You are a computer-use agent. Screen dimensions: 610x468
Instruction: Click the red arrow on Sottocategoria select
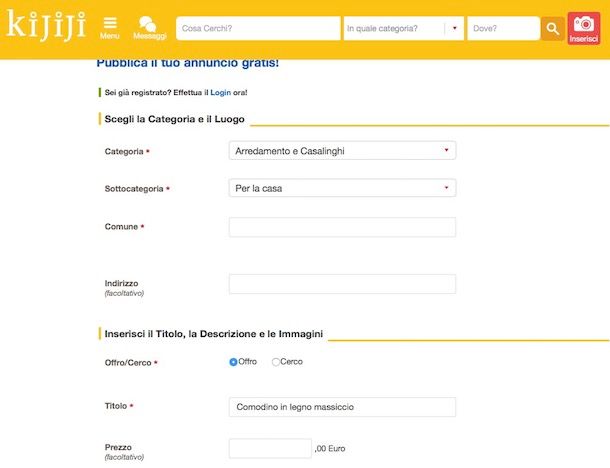[446, 188]
